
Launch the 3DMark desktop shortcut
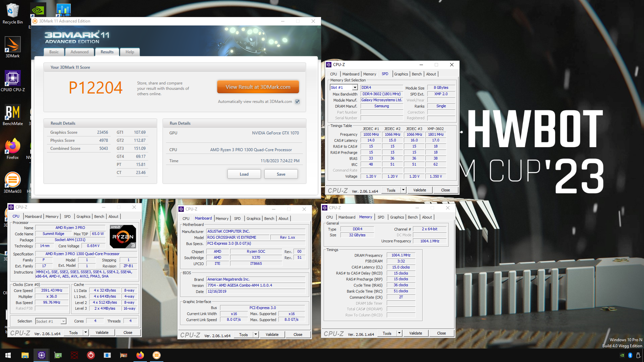click(12, 47)
